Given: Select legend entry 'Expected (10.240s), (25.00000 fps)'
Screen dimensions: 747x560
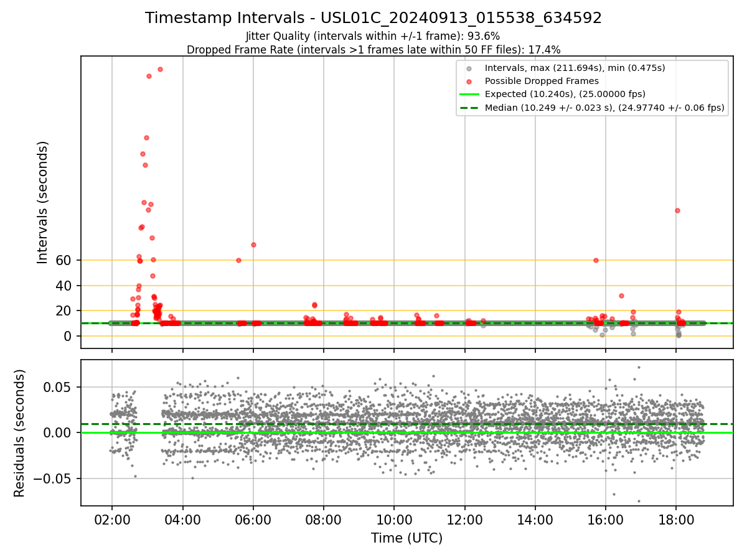Looking at the screenshot, I should (565, 94).
